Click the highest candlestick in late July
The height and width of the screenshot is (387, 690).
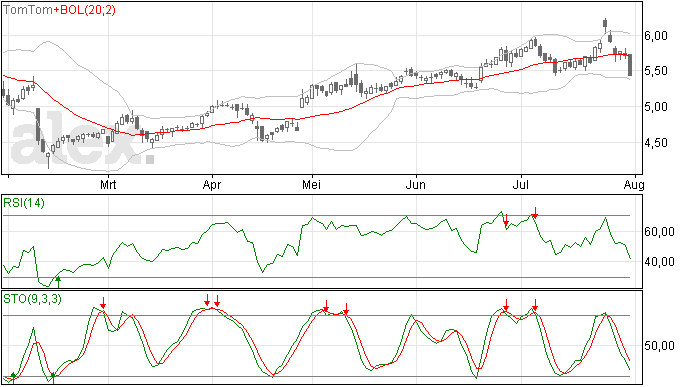(606, 25)
